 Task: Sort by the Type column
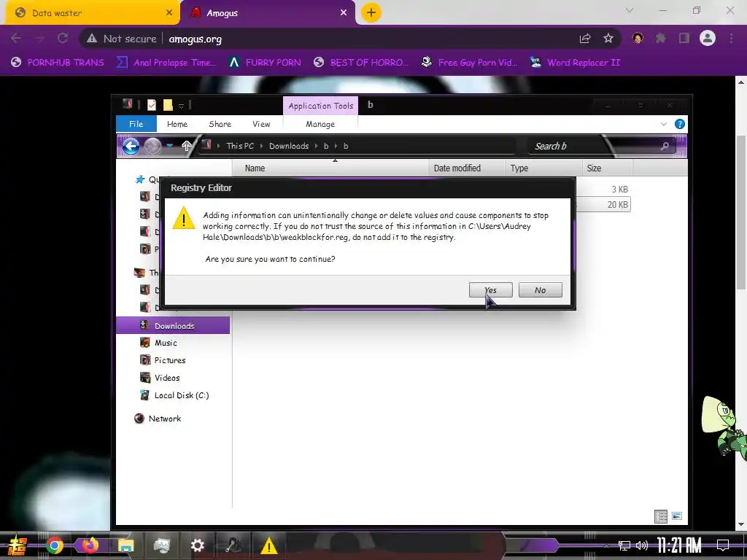pyautogui.click(x=543, y=168)
